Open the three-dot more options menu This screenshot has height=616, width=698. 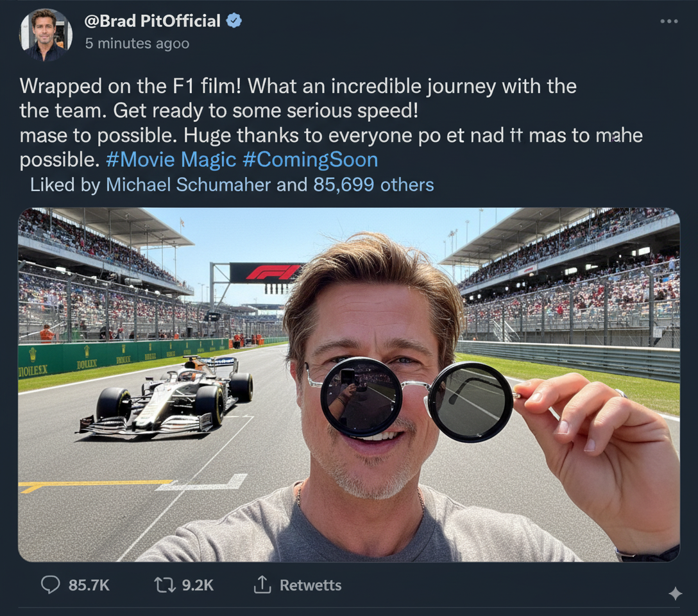click(x=668, y=21)
